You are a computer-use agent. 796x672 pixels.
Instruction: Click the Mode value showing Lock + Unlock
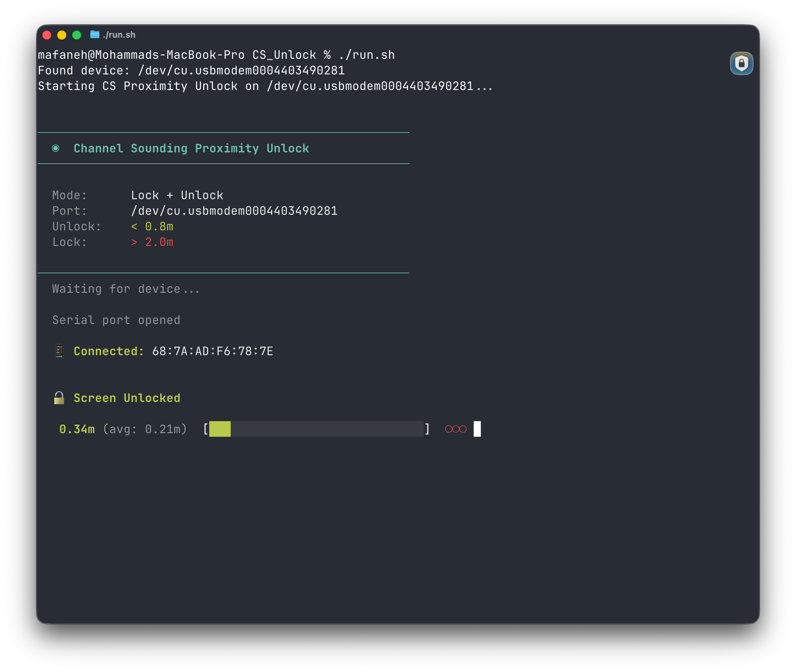[x=177, y=195]
